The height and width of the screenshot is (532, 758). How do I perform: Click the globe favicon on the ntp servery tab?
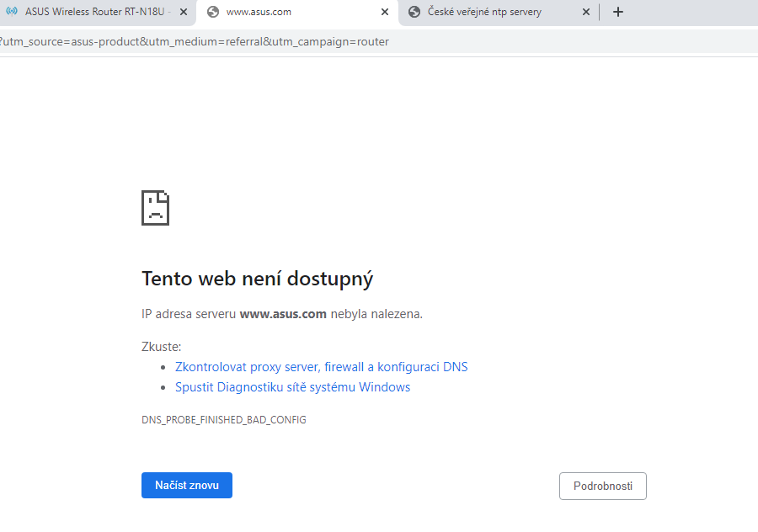[414, 12]
